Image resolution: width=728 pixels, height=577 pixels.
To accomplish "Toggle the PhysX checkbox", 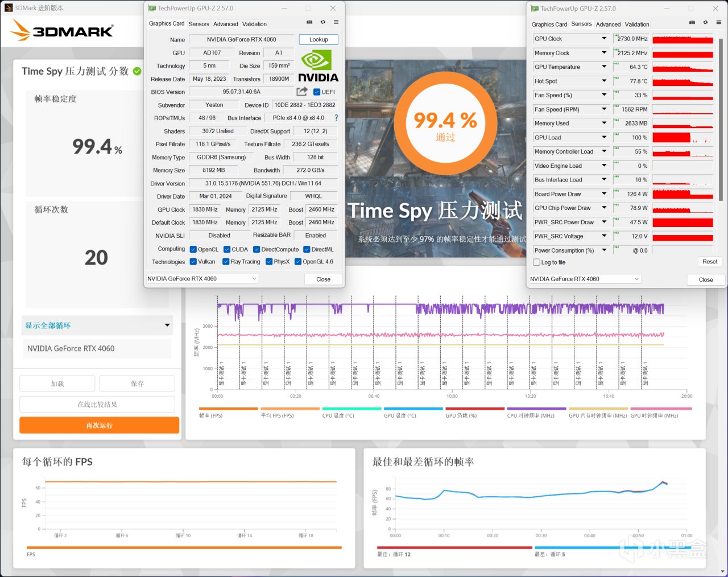I will (269, 262).
